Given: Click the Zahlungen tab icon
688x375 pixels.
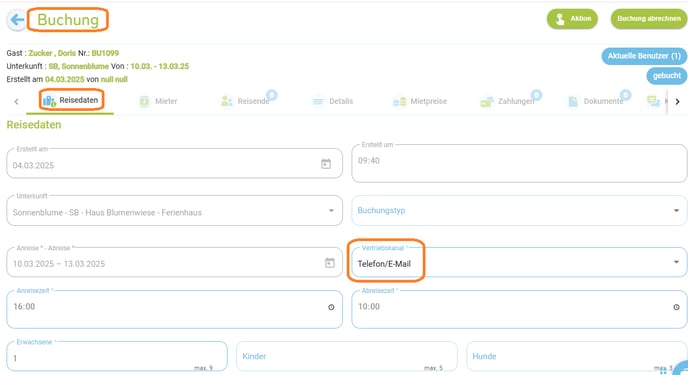Looking at the screenshot, I should click(487, 102).
